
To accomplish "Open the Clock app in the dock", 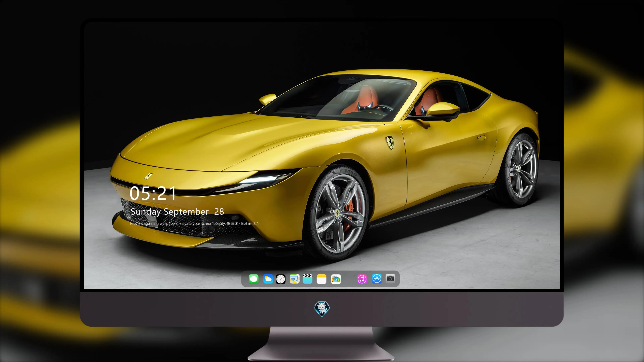I will 281,279.
